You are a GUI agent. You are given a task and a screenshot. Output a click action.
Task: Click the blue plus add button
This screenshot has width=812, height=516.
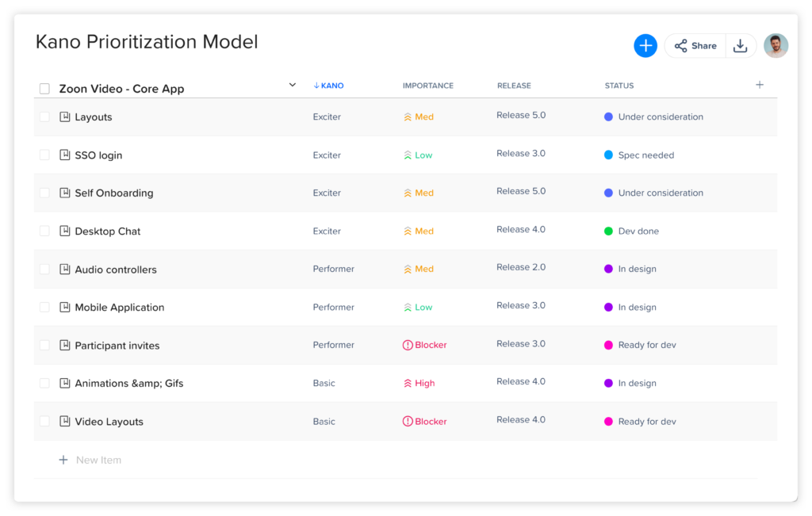tap(645, 46)
